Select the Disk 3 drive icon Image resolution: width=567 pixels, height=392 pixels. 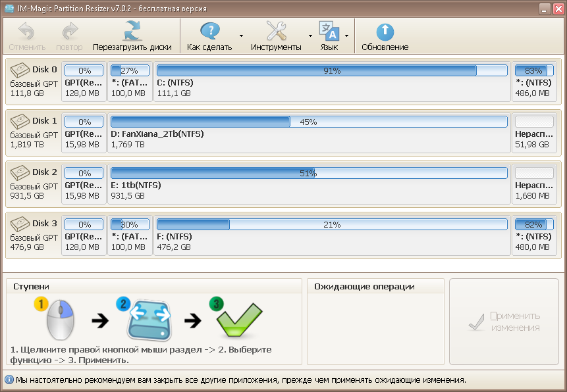pyautogui.click(x=20, y=224)
